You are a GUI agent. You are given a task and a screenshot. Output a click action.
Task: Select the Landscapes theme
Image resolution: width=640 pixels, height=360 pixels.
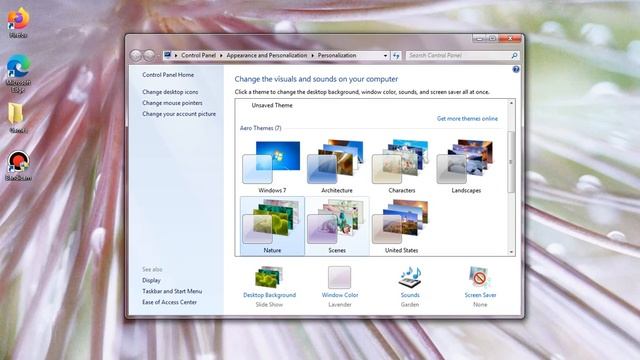[x=466, y=166]
